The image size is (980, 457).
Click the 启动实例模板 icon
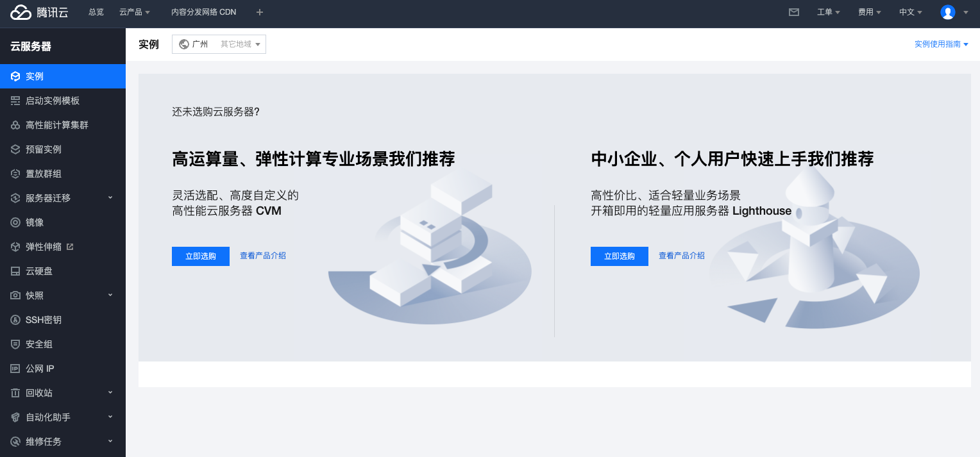tap(15, 101)
